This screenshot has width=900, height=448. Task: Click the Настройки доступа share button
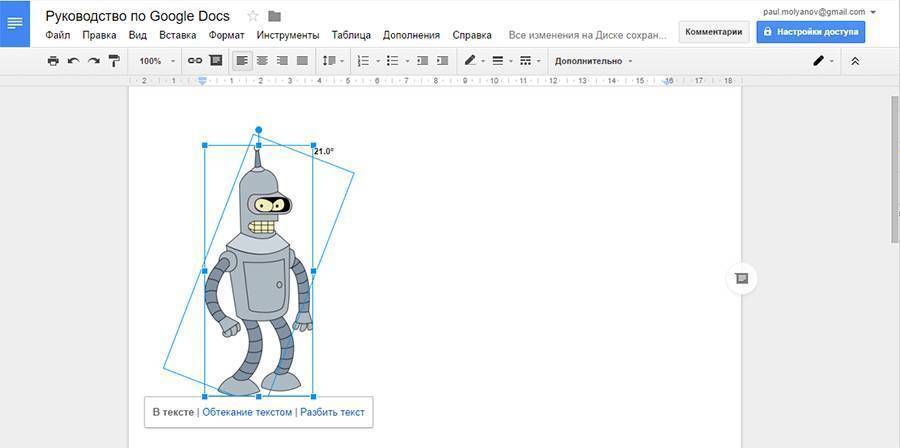(810, 32)
